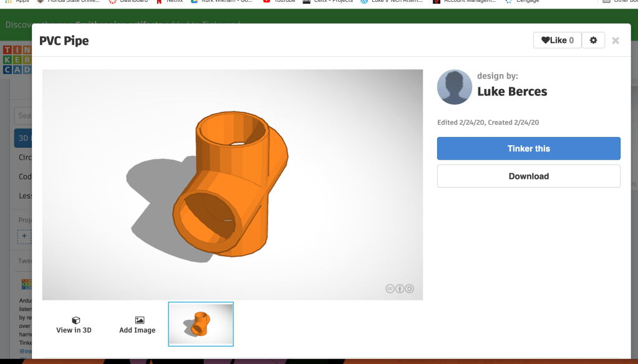Like the PVC Pipe design
The width and height of the screenshot is (638, 364).
[557, 41]
